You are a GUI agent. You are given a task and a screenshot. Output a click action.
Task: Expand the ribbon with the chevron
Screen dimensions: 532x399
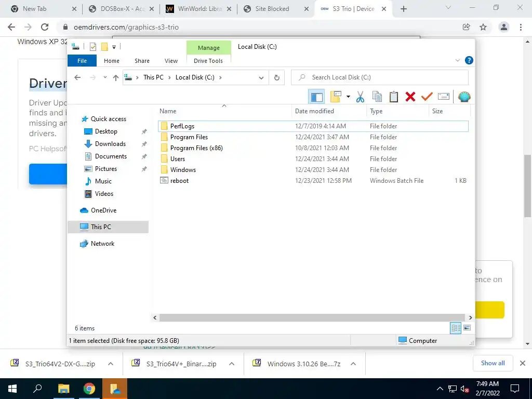[x=457, y=60]
